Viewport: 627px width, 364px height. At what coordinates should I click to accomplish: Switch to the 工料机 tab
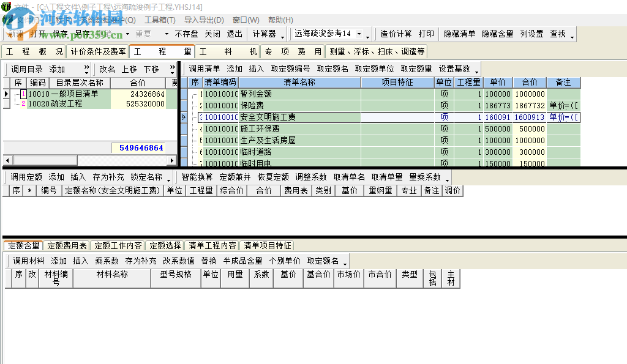[228, 51]
